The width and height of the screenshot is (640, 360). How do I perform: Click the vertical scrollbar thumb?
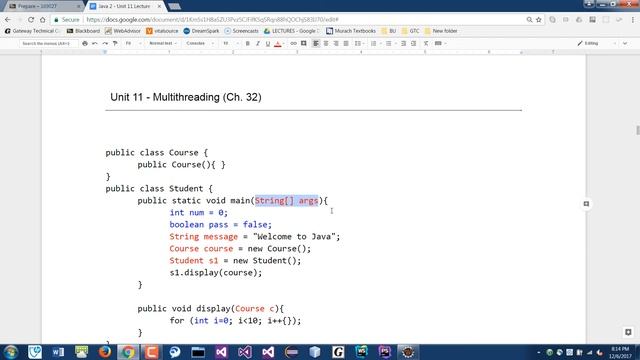click(x=638, y=130)
